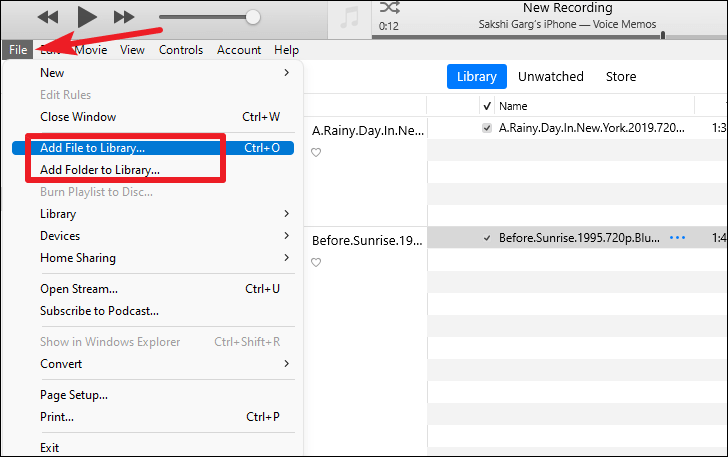This screenshot has height=457, width=728.
Task: Open the File menu
Action: [x=18, y=50]
